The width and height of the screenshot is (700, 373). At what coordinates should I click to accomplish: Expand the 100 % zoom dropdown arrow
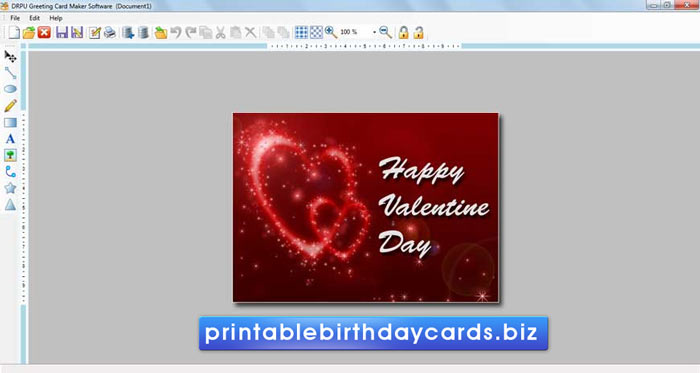(x=374, y=32)
